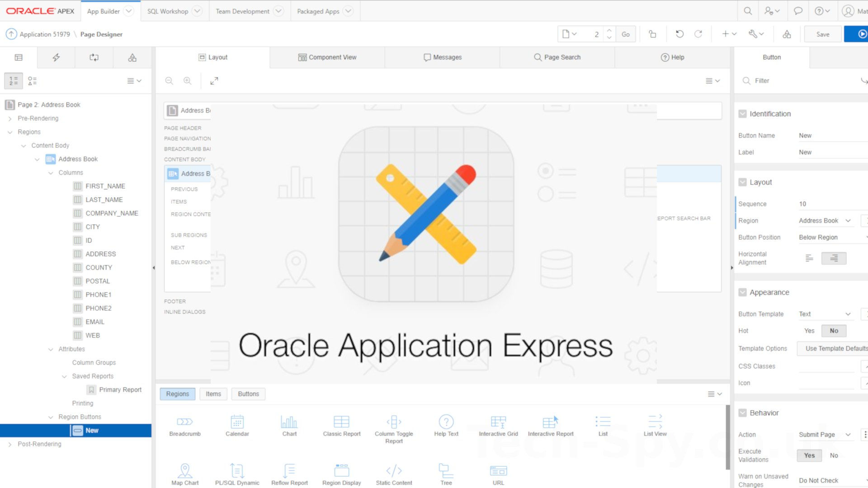Image resolution: width=868 pixels, height=488 pixels.
Task: Open the Utilities wrench menu
Action: [x=756, y=34]
